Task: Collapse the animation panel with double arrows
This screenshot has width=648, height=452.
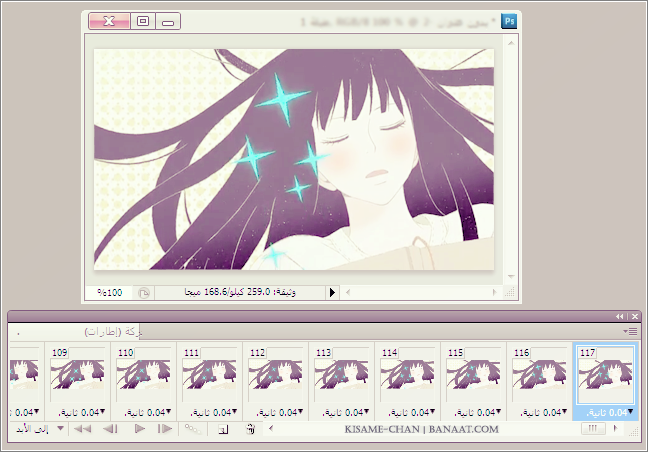Action: [620, 316]
